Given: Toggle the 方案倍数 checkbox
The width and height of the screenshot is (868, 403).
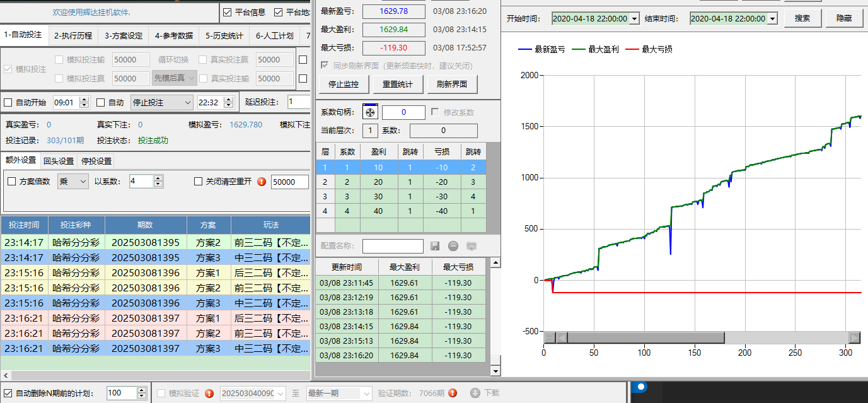Looking at the screenshot, I should coord(11,182).
